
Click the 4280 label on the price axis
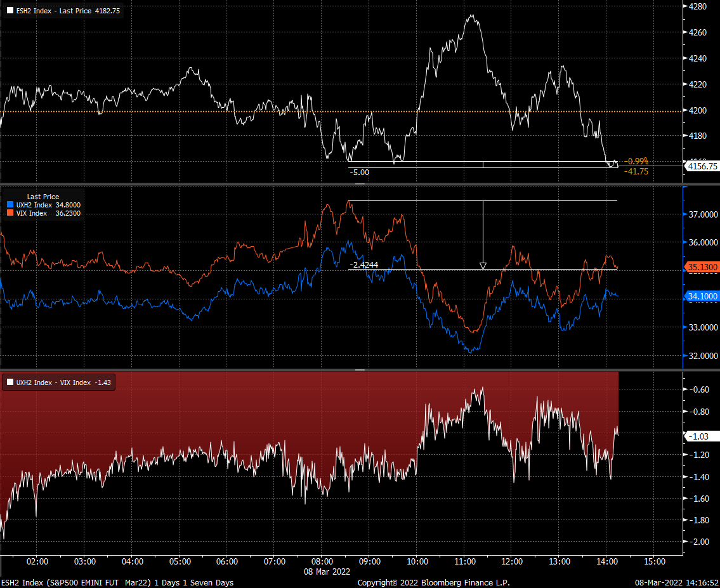pyautogui.click(x=698, y=6)
